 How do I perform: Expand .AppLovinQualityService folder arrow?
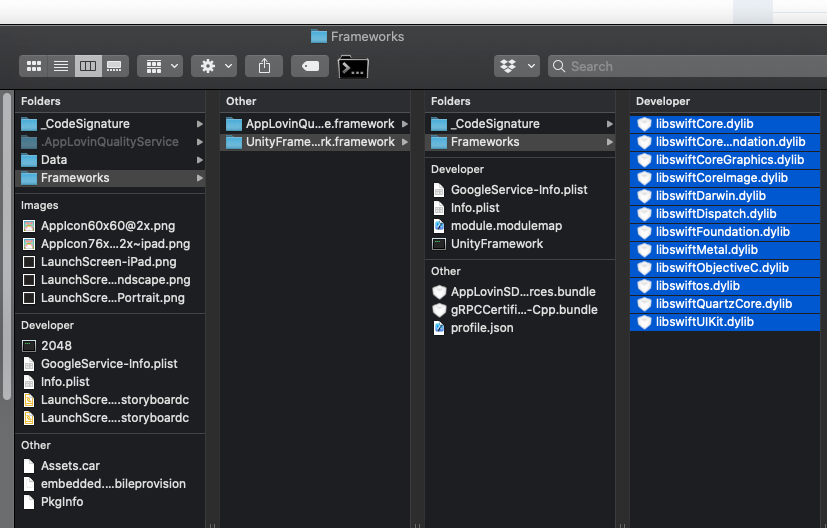[200, 142]
